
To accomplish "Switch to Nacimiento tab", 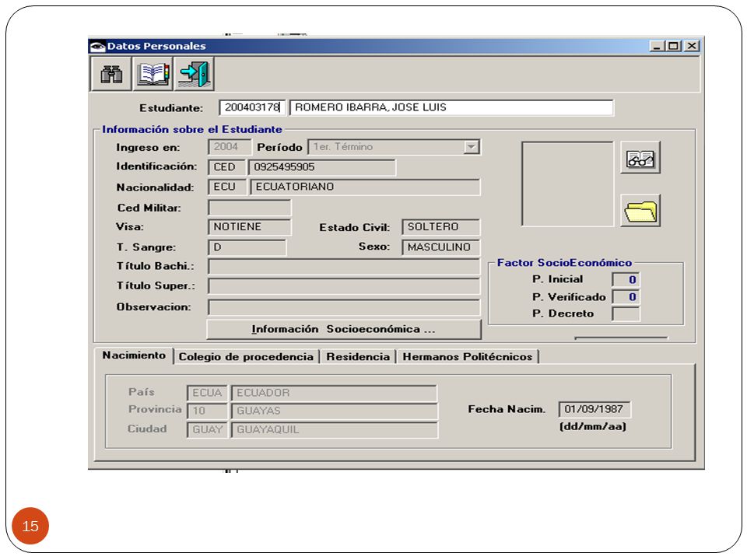I will [134, 355].
